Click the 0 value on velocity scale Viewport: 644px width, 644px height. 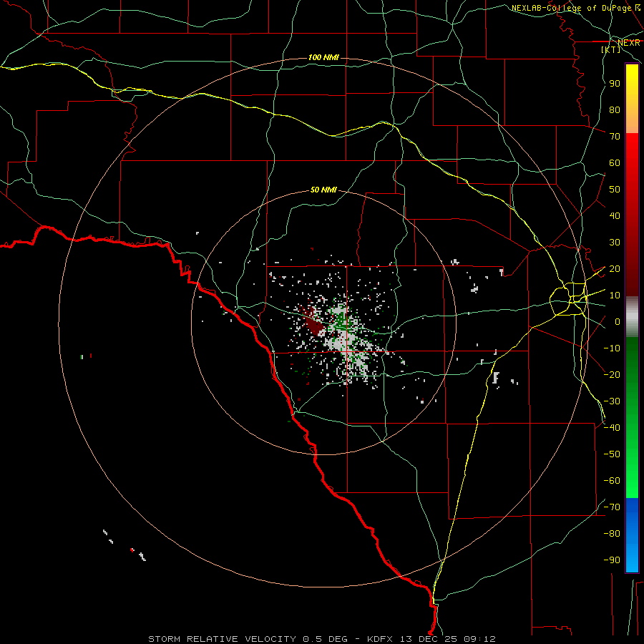617,321
